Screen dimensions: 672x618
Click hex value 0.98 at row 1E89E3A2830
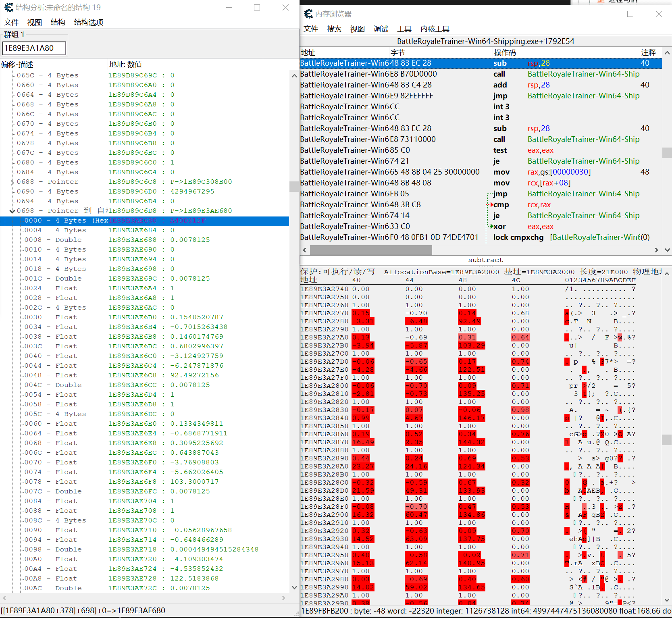(520, 410)
